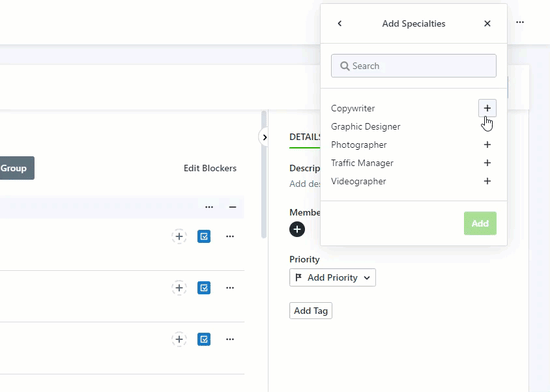Screen dimensions: 550x392
Task: Assign member on the first task row
Action: [x=179, y=236]
